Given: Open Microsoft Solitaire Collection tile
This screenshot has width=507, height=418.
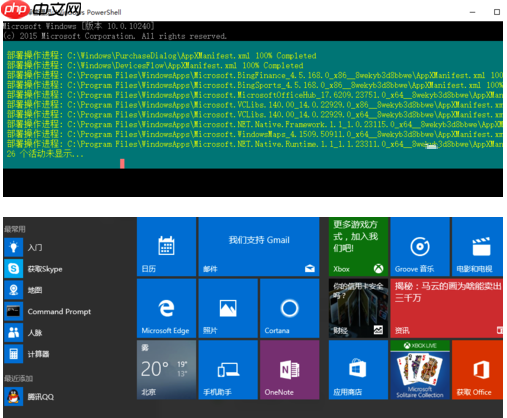Looking at the screenshot, I should (420, 370).
